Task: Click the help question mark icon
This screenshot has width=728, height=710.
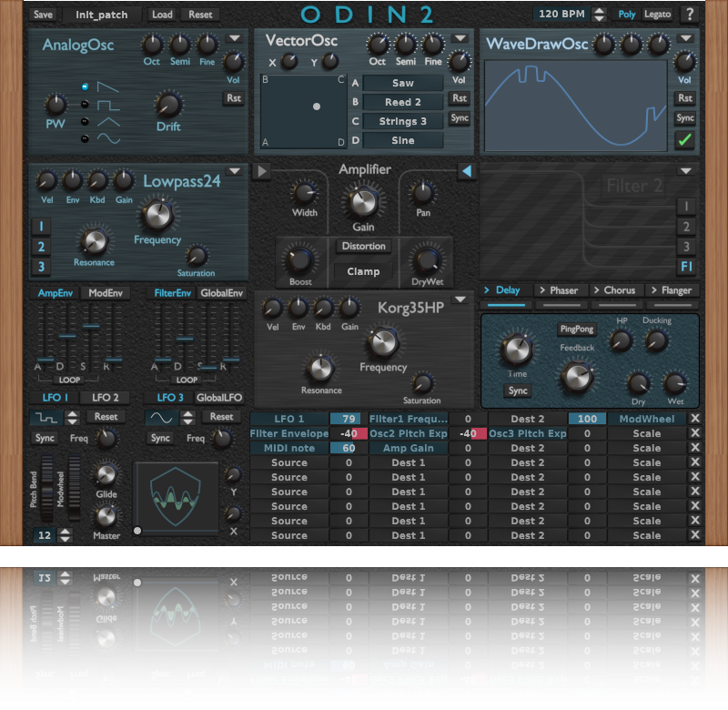Action: click(690, 15)
